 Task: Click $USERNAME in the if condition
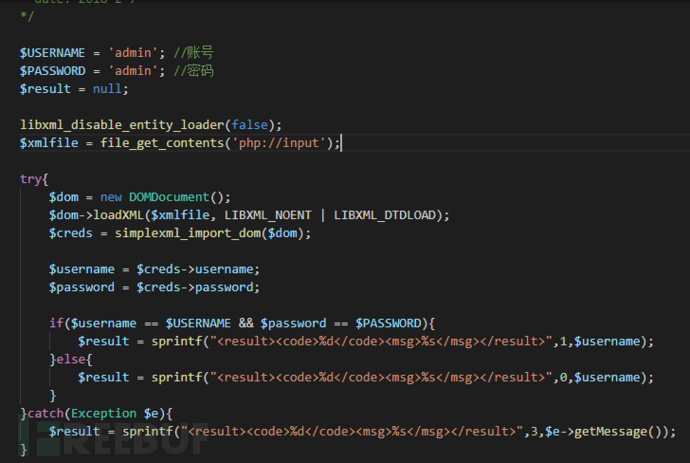(198, 323)
